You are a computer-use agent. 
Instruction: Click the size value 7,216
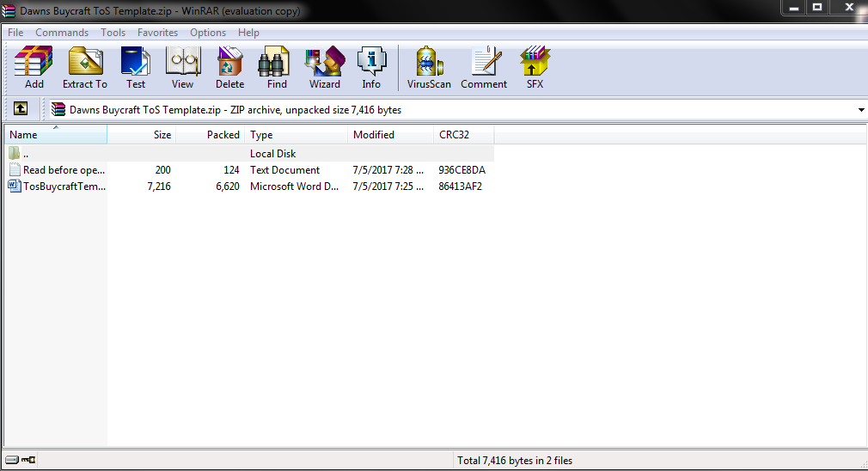[x=160, y=187]
